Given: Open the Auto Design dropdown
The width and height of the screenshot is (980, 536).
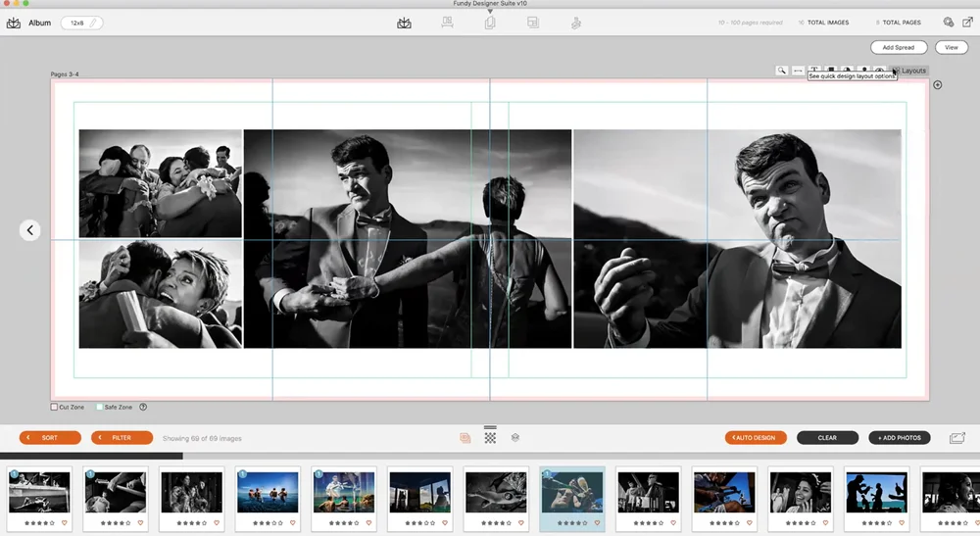Looking at the screenshot, I should 756,438.
